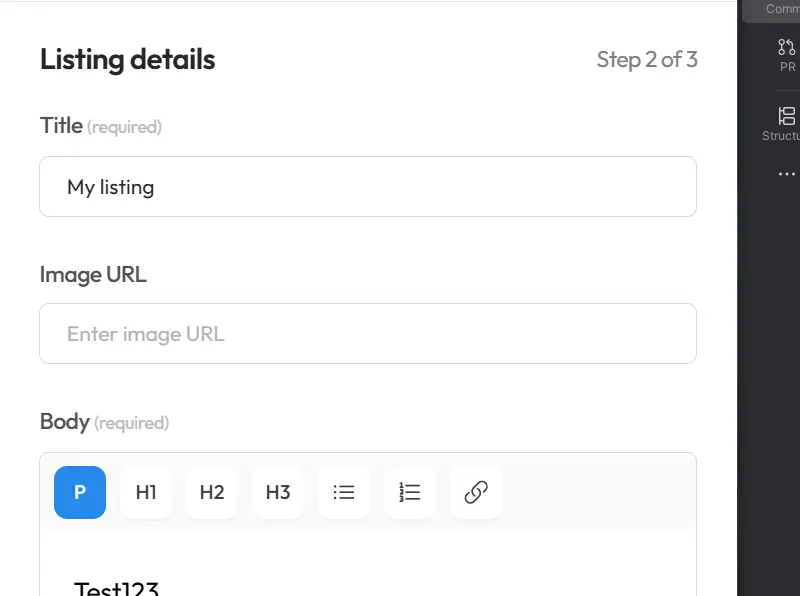Select the paragraph (P) formatting option
800x596 pixels.
(79, 492)
